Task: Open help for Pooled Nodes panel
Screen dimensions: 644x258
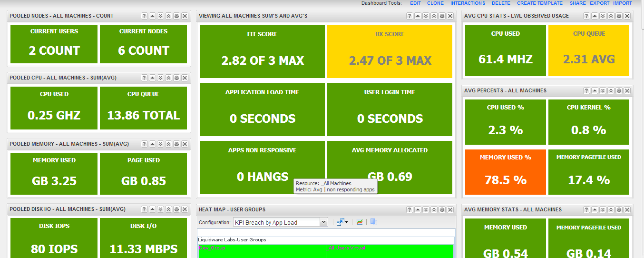Action: pos(144,16)
